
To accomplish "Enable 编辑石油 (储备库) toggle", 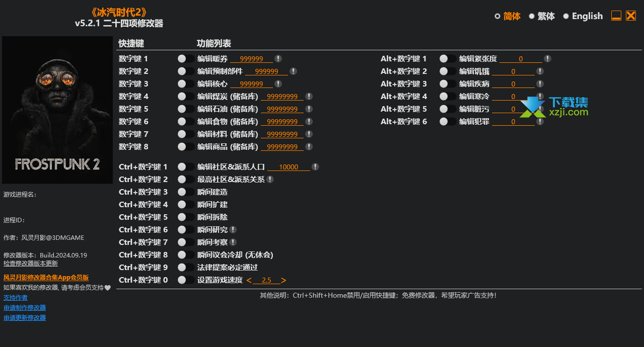I will (x=186, y=109).
